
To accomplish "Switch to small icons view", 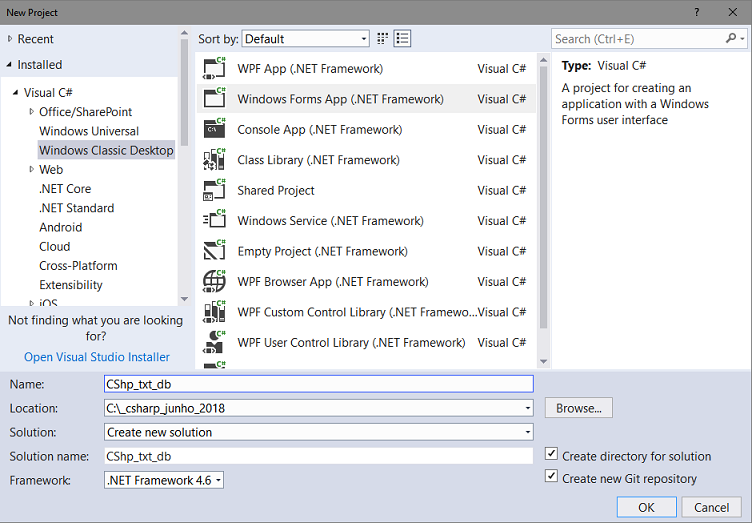I will [x=382, y=39].
